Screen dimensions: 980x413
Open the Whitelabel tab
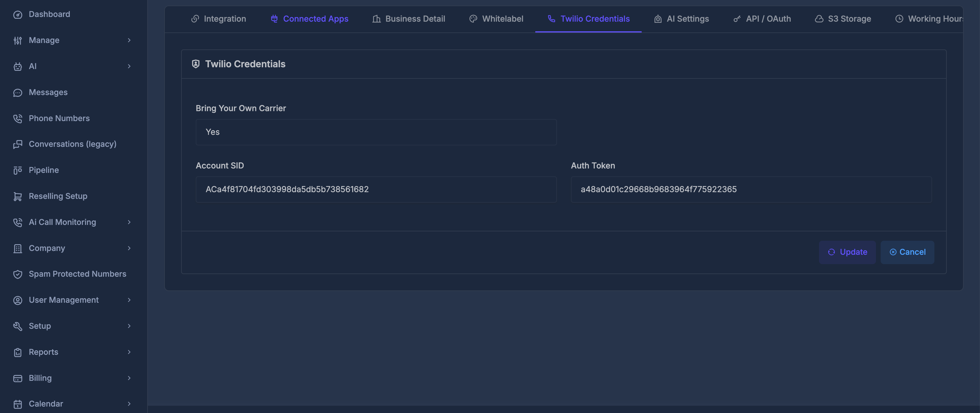click(x=496, y=19)
